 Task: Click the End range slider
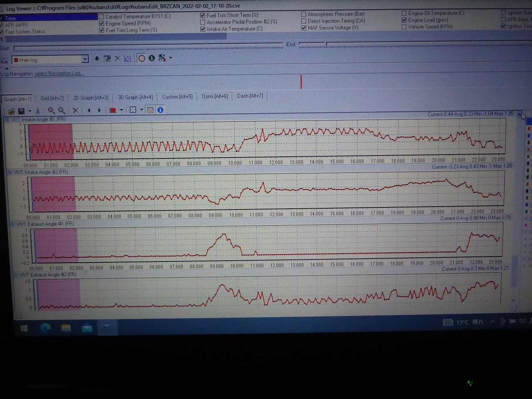click(415, 44)
